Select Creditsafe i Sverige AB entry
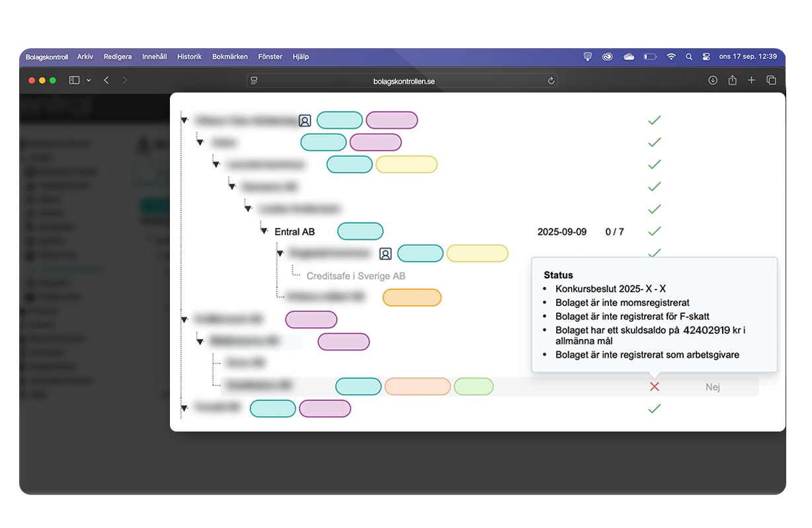812x528 pixels. coord(355,276)
